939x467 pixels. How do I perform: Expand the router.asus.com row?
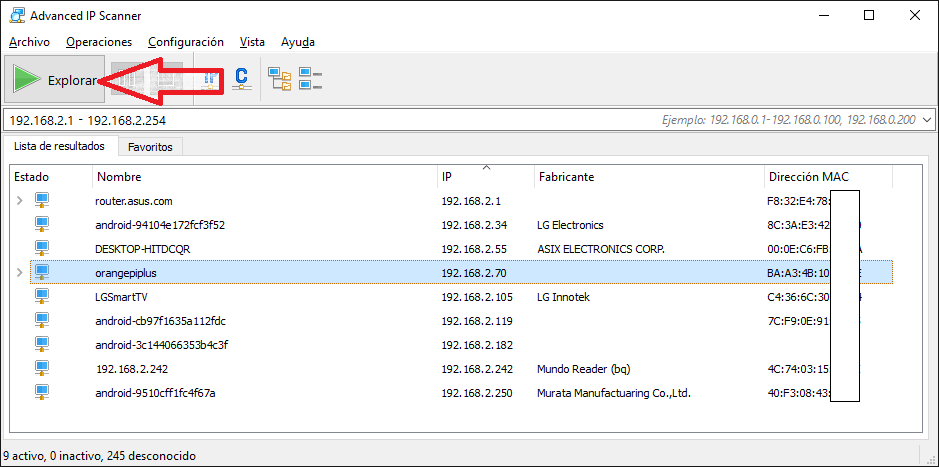[x=19, y=201]
